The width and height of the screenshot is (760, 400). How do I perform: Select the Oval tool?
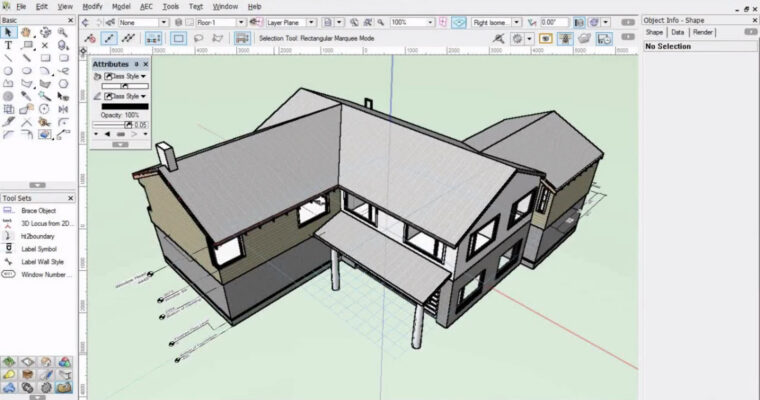tap(26, 71)
